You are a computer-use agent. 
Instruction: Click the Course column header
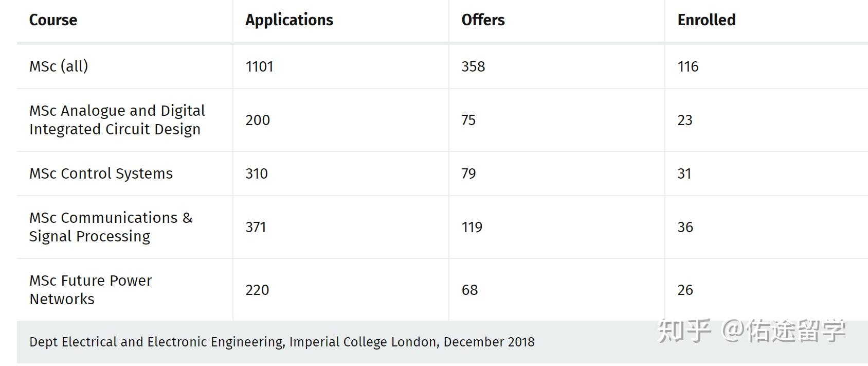pos(53,20)
